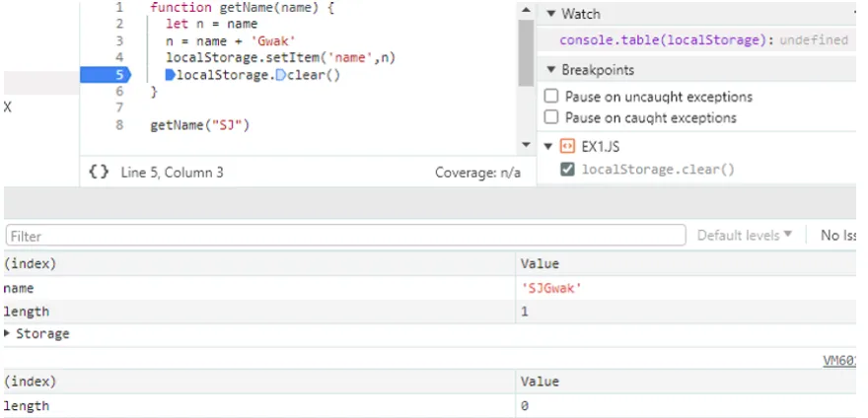Click the editor scrollbar down arrow
This screenshot has height=418, width=868.
526,145
